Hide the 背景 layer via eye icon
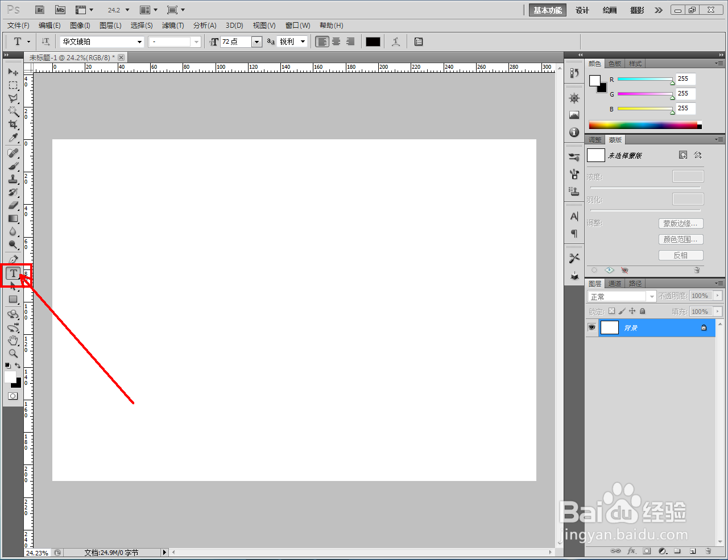728x560 pixels. coord(591,327)
